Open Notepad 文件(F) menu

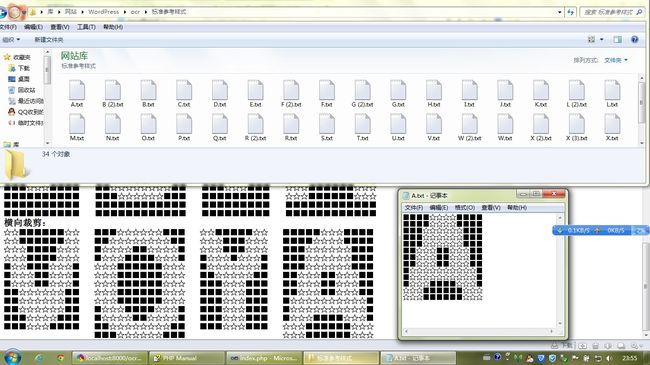tap(413, 207)
